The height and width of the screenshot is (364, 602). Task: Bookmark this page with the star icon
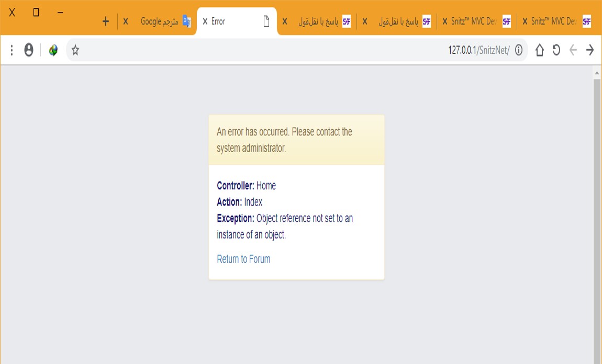tap(75, 50)
